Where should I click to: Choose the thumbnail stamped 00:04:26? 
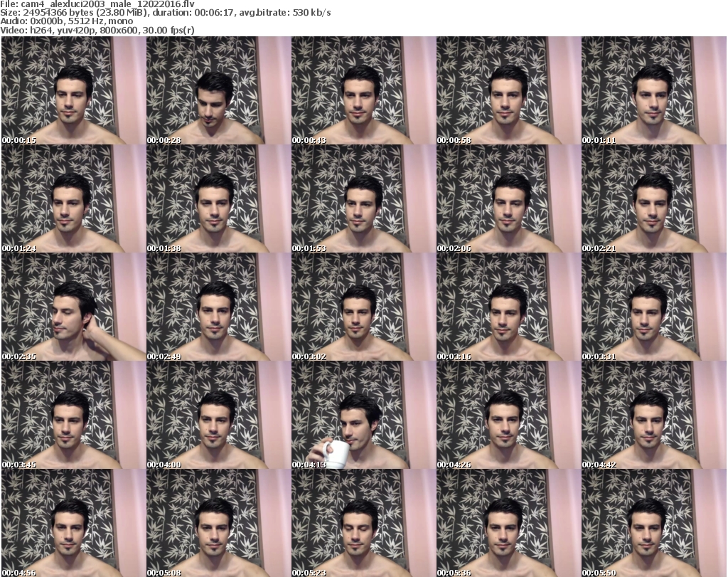click(x=509, y=415)
